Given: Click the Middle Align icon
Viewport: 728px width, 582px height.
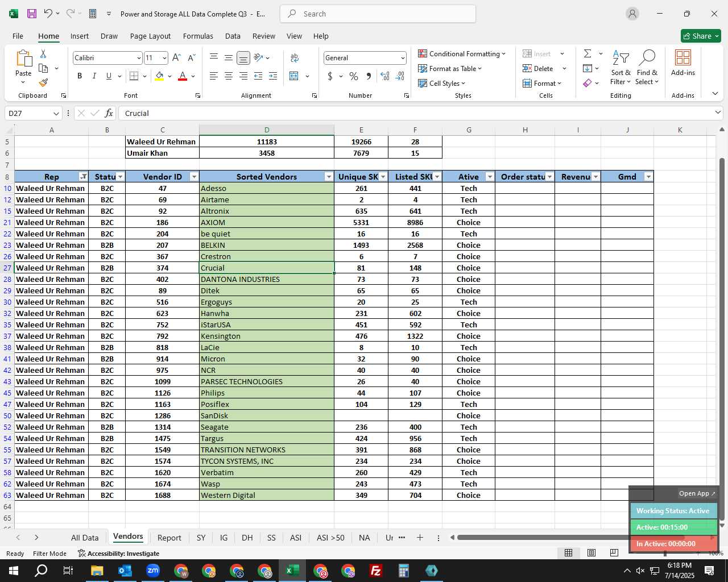Looking at the screenshot, I should tap(228, 57).
